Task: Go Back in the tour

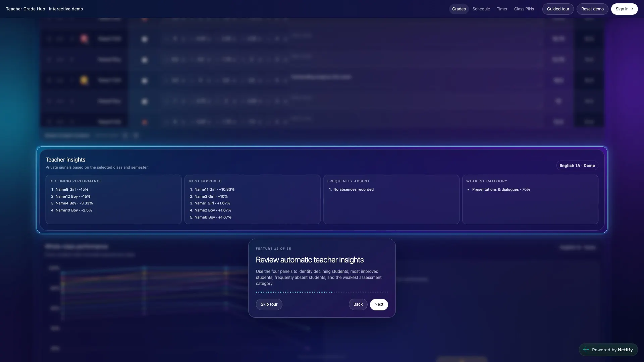Action: click(358, 304)
